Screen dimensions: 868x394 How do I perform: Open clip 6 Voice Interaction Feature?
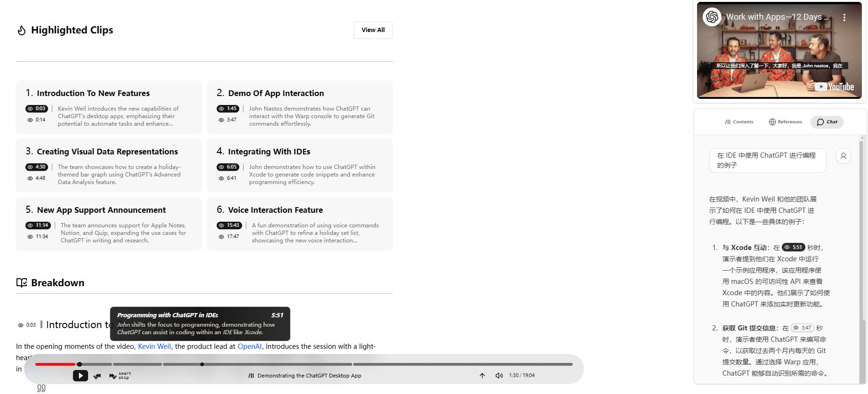300,224
